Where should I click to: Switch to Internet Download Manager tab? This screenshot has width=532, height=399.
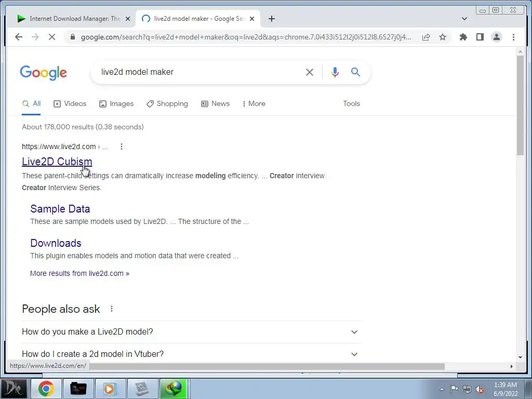(x=74, y=19)
